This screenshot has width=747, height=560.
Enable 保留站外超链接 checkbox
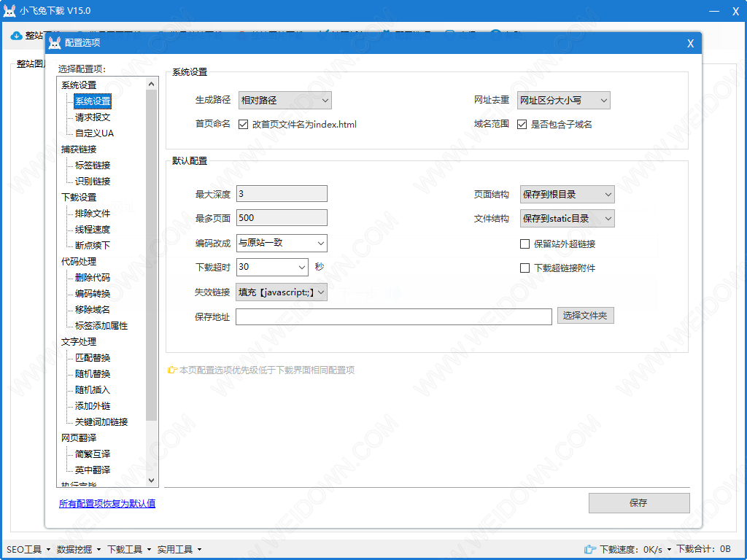click(525, 244)
